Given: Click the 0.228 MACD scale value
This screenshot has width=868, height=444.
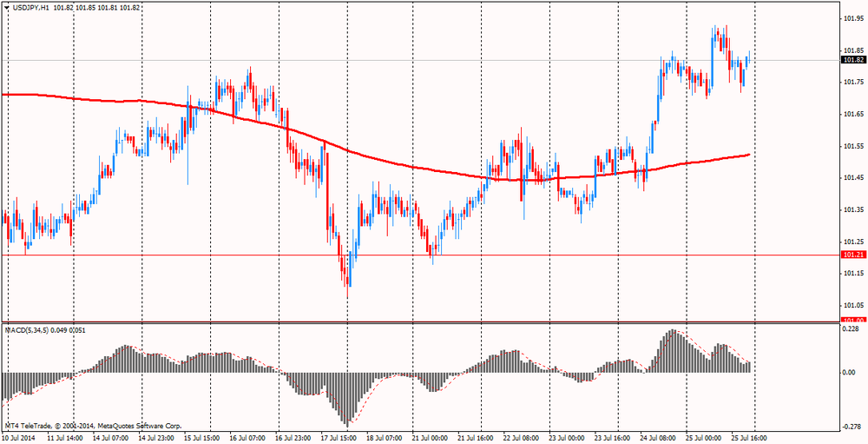Looking at the screenshot, I should click(851, 328).
